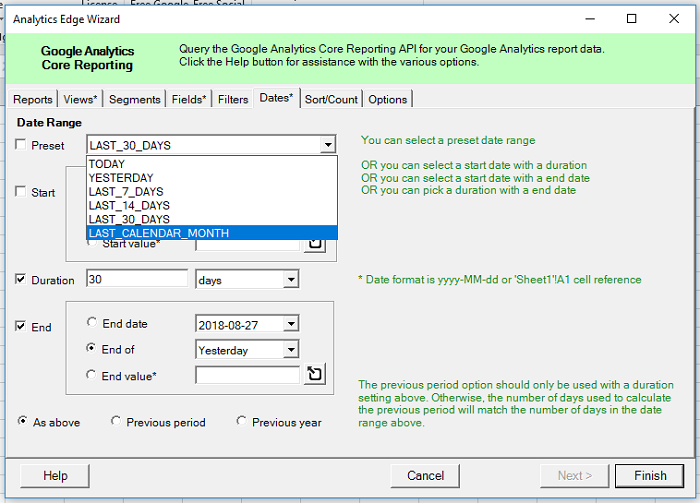Select the End date radio button
700x503 pixels.
[x=92, y=322]
